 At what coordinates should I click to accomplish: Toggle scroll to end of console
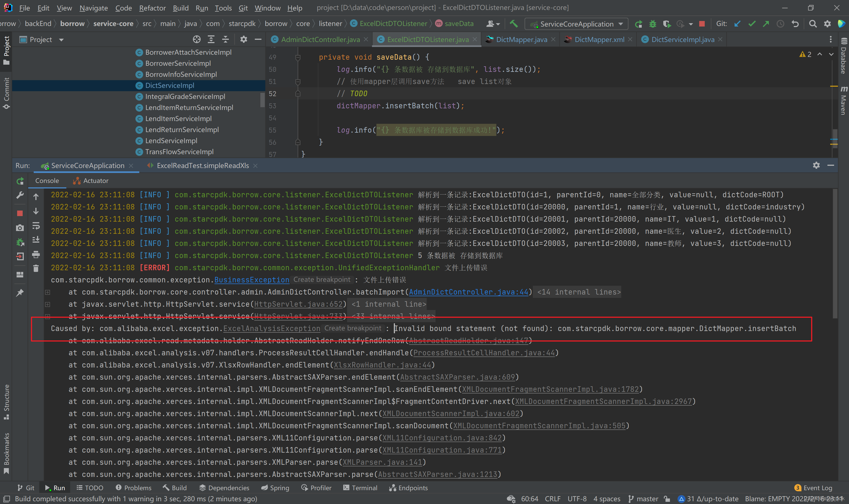click(36, 240)
